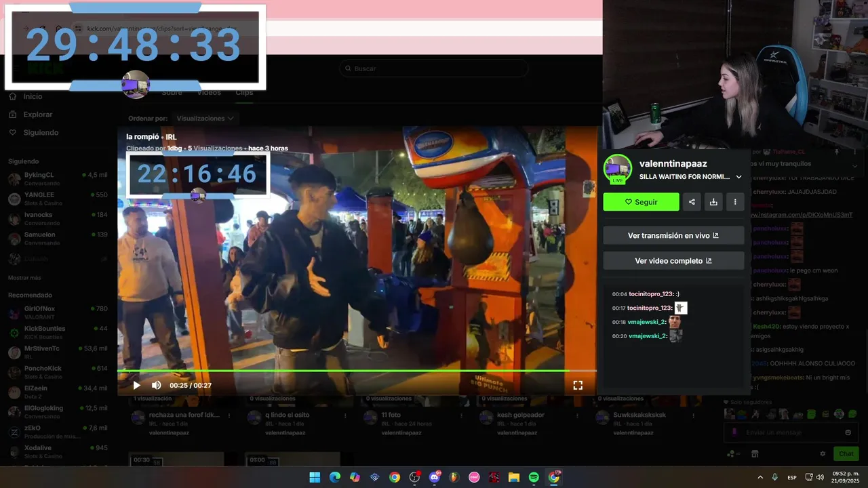Image resolution: width=868 pixels, height=488 pixels.
Task: Open the '11 foto' clip
Action: click(391, 415)
